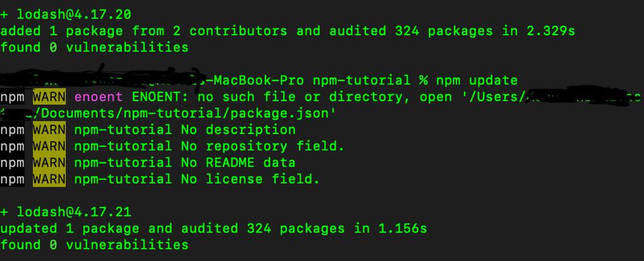Click the magenta "enoent" word

click(x=99, y=97)
